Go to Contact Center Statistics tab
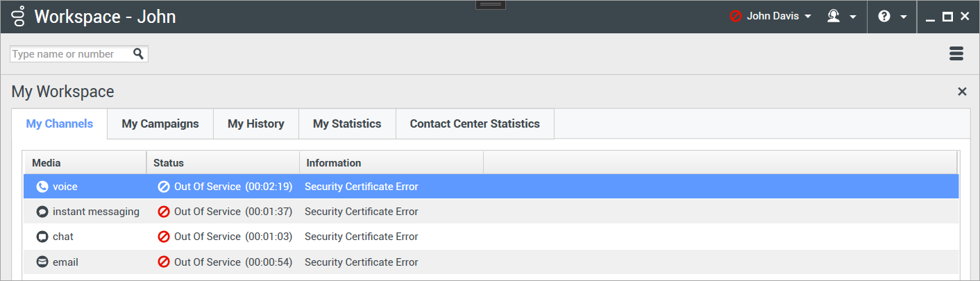 tap(475, 124)
